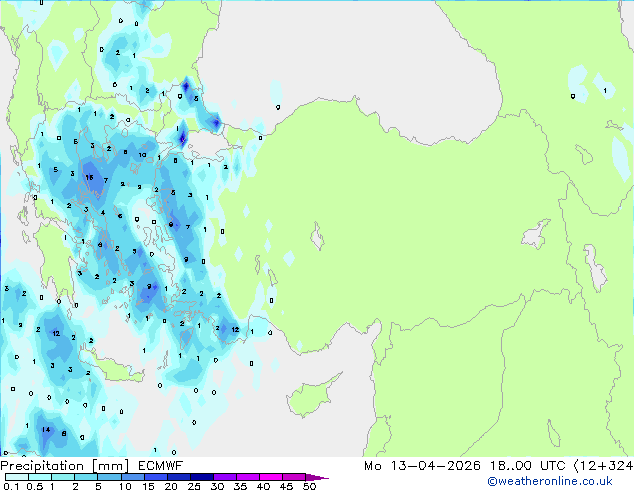Click the '10' precipitation value on map
Screen dimensions: 634x490
pos(142,155)
